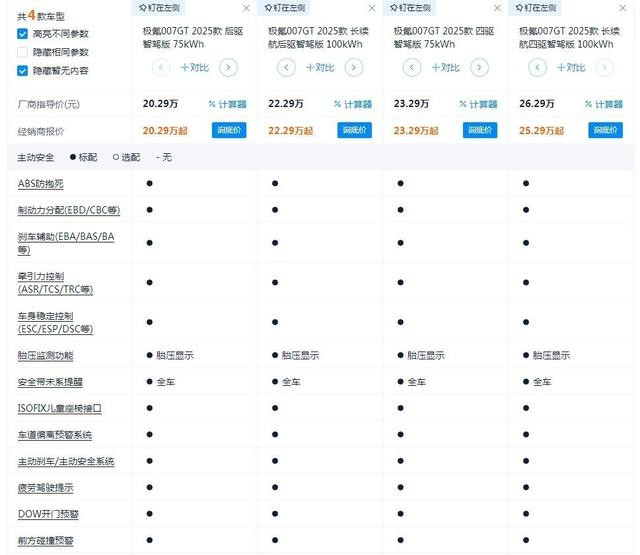The image size is (640, 555).
Task: Click the 厂商指导价(元) row label
Action: pos(49,104)
